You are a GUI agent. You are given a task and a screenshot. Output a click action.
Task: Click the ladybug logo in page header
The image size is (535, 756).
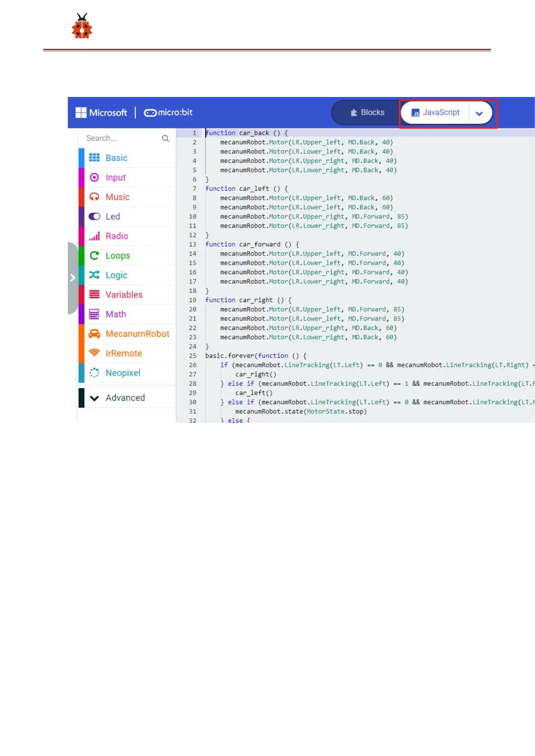[x=82, y=26]
